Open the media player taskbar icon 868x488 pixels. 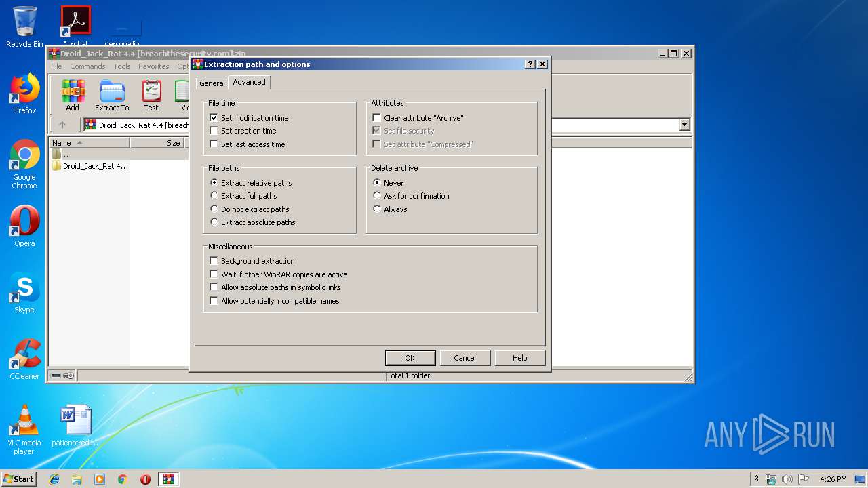click(x=100, y=479)
